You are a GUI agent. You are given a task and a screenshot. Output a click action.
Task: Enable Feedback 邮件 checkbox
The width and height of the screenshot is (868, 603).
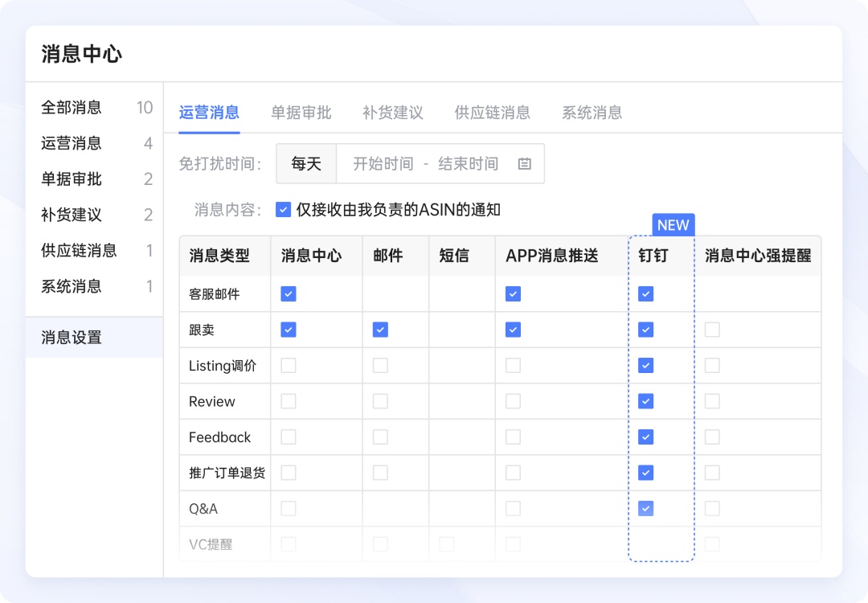coord(380,437)
